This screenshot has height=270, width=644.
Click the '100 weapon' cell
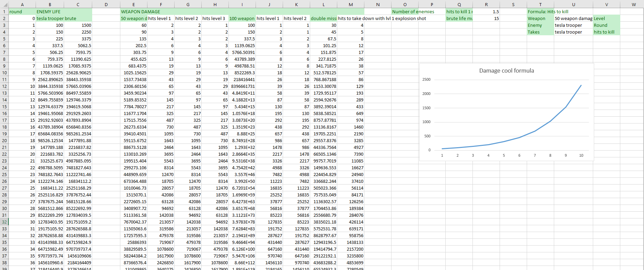(242, 18)
